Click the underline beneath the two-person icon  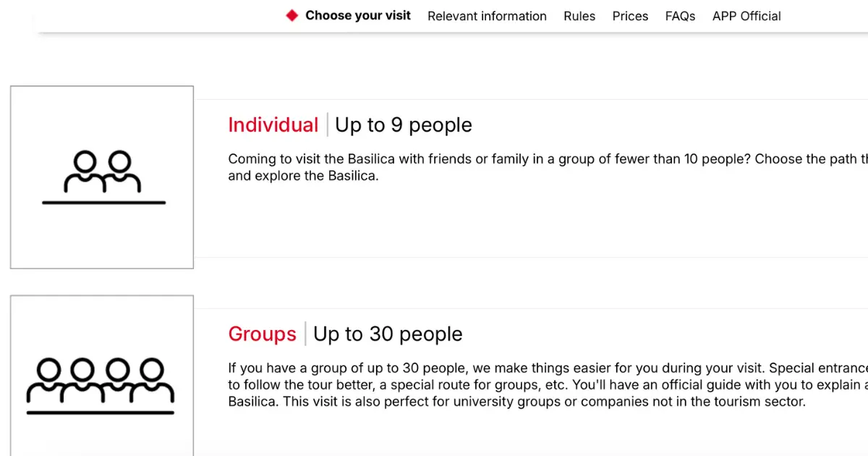pos(104,203)
